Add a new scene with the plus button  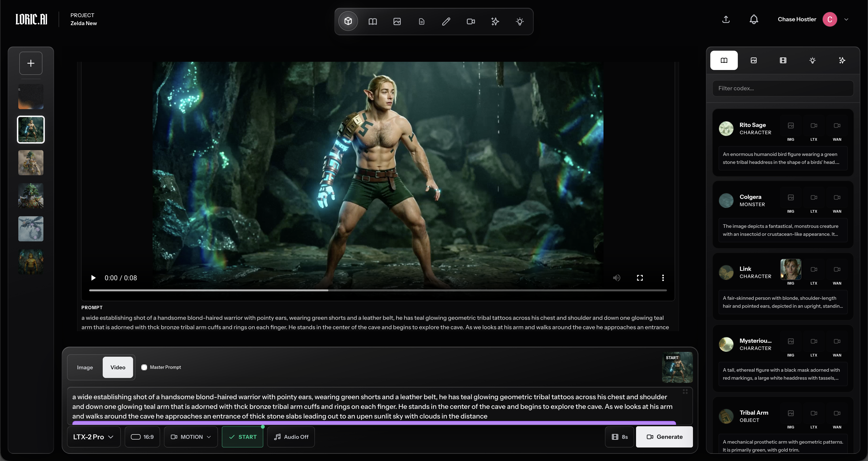pyautogui.click(x=31, y=63)
